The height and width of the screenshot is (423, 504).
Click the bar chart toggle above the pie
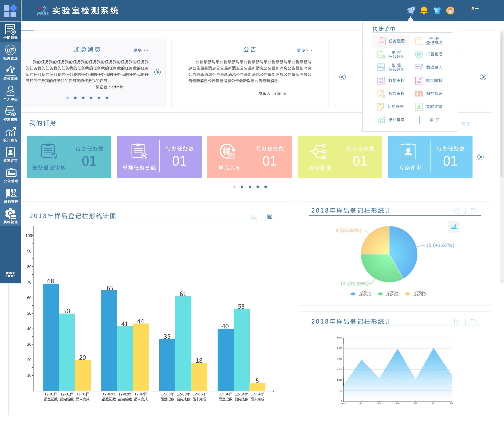454,227
